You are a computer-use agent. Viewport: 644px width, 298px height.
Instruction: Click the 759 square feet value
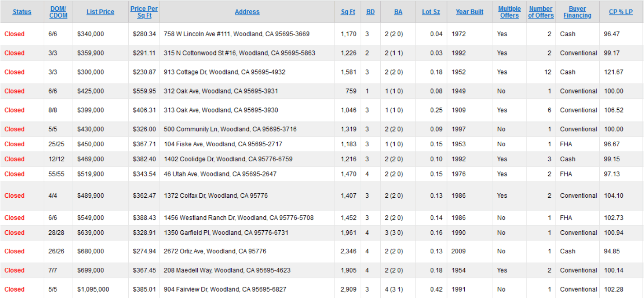pos(351,91)
